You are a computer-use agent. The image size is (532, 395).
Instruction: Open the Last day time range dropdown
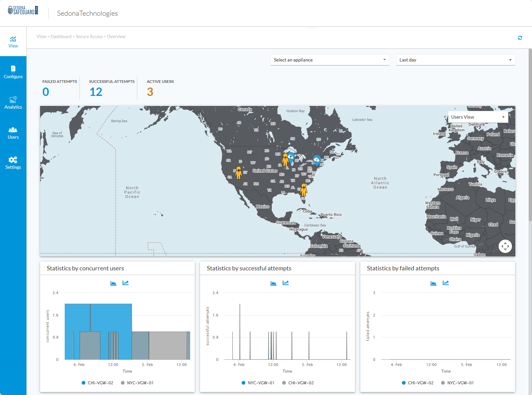[456, 60]
